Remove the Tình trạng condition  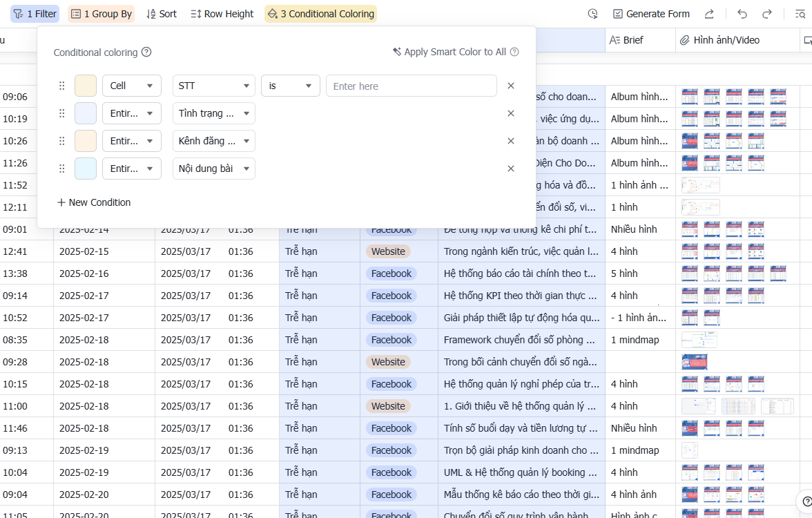coord(511,113)
